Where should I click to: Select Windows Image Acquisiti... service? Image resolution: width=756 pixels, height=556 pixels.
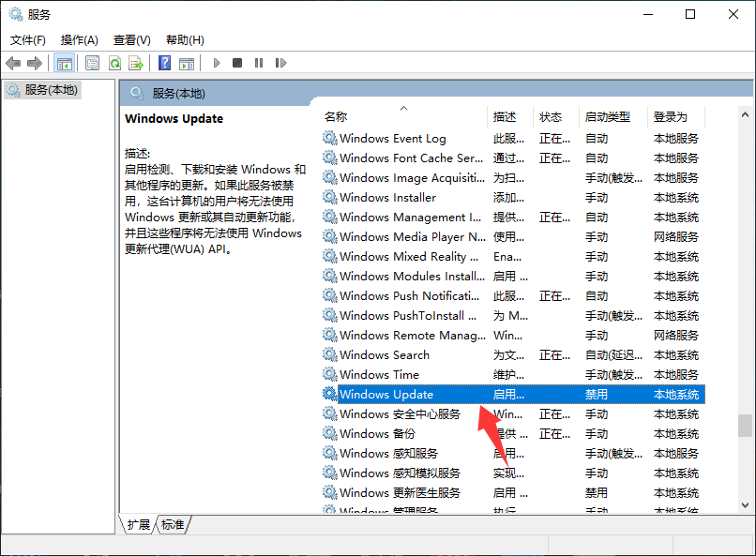pyautogui.click(x=513, y=177)
